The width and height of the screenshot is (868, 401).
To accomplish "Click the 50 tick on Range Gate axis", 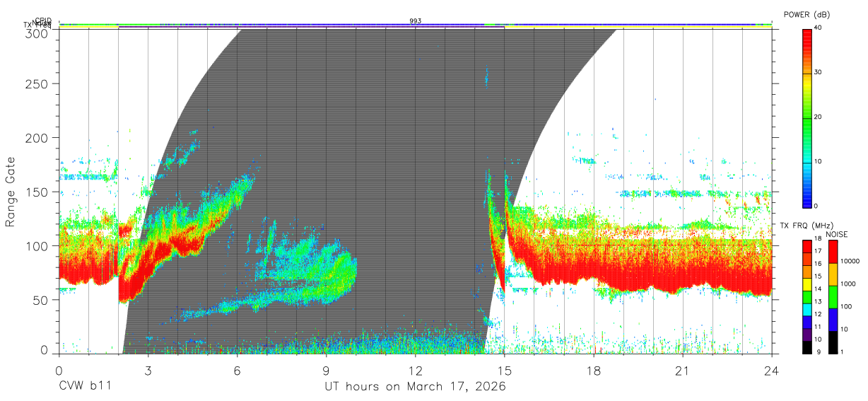I will click(40, 300).
